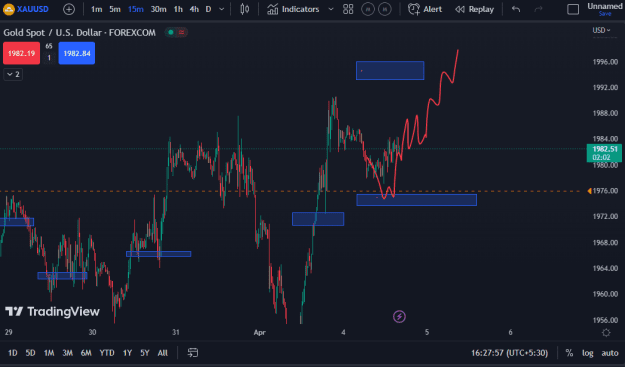Select the 6M date range
The image size is (625, 367).
click(86, 353)
